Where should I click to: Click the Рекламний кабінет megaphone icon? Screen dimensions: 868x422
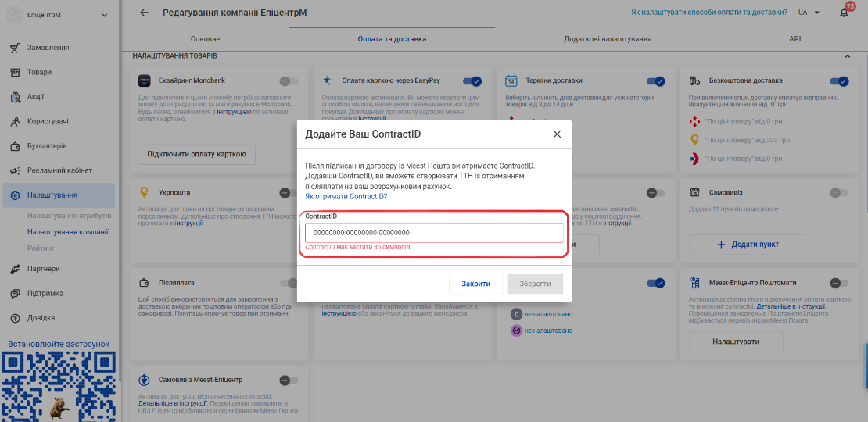click(x=16, y=170)
